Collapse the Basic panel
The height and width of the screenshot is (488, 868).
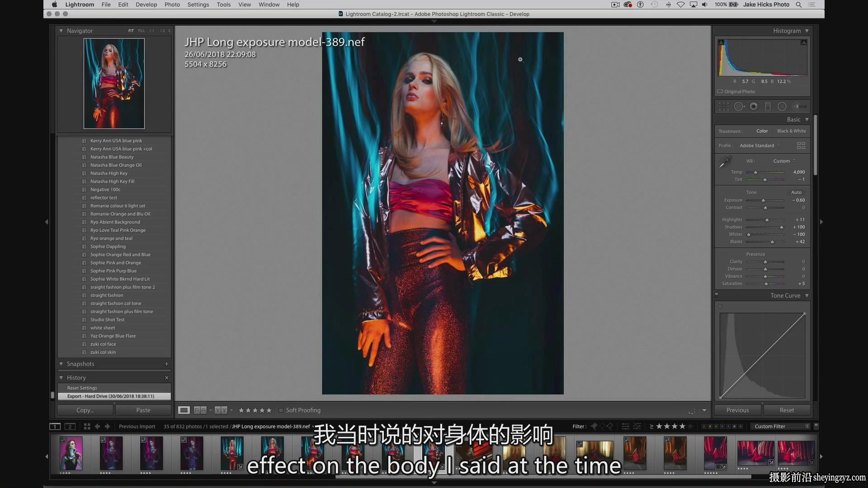807,119
